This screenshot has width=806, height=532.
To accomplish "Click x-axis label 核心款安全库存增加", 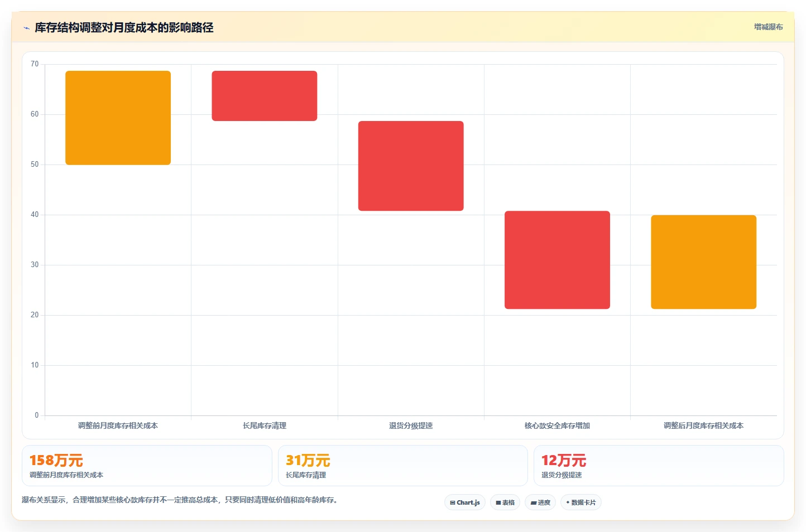I will point(557,425).
